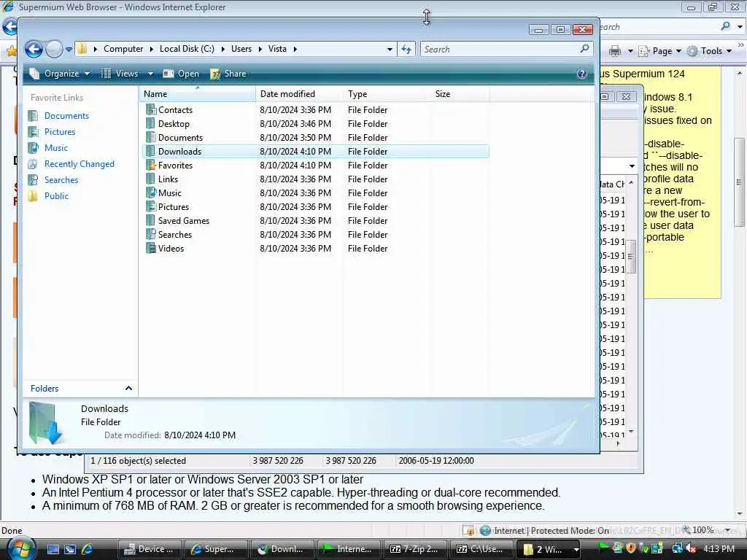Expand the Folders pane chevron

[x=128, y=389]
